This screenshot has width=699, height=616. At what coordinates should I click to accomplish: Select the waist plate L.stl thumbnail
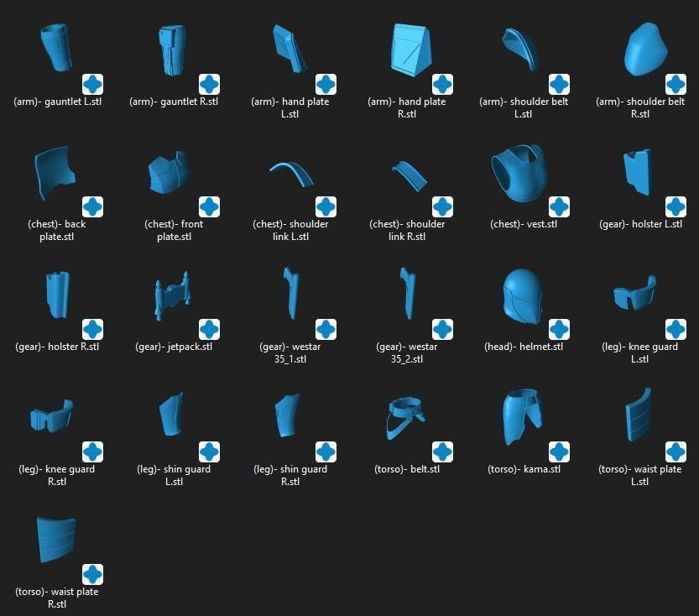639,415
